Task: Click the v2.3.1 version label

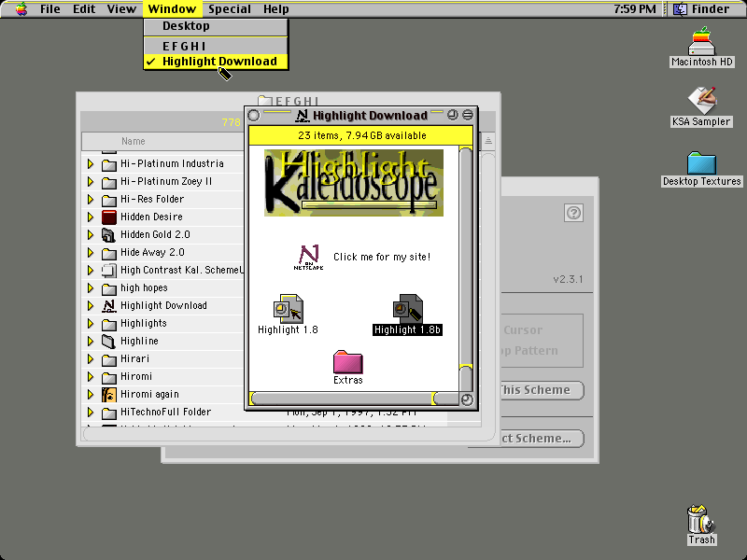Action: click(568, 279)
